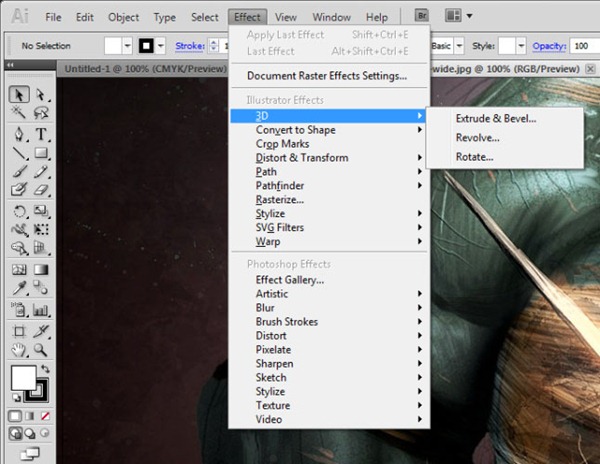This screenshot has height=464, width=600.
Task: Select the Eyedropper tool
Action: click(19, 288)
